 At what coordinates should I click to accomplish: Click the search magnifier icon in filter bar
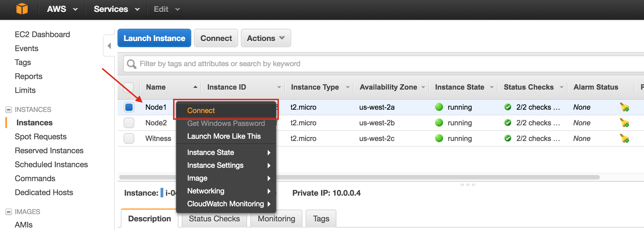131,64
